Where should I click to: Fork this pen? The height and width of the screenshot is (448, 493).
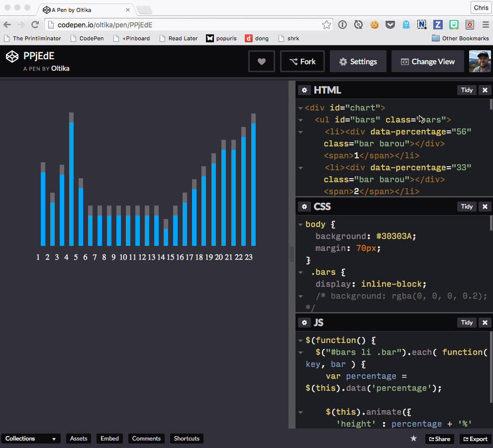click(x=302, y=61)
